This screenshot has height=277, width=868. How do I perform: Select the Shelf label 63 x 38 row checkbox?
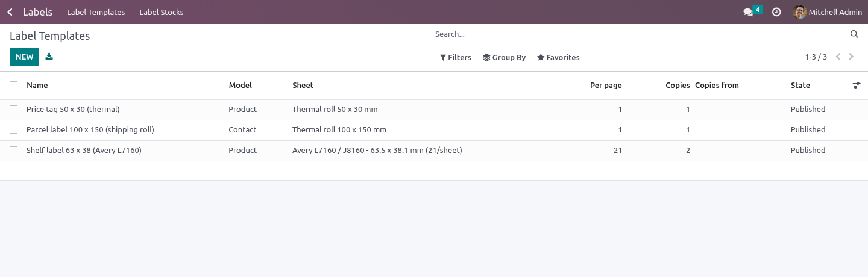point(13,151)
